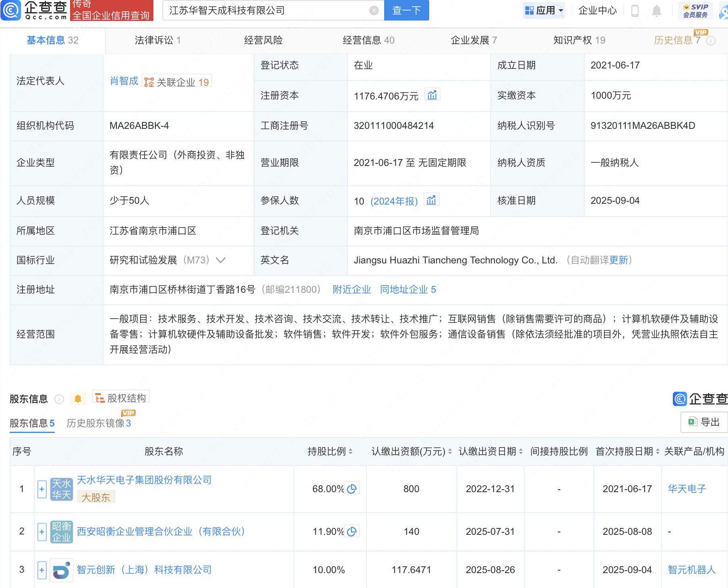Open the SVIP 会员服务 icon
The image size is (728, 588).
(696, 10)
